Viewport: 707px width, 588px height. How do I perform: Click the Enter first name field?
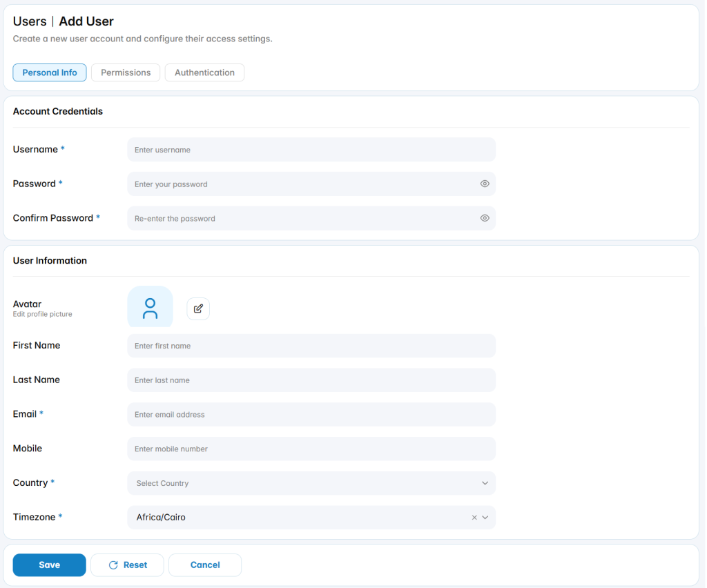311,346
